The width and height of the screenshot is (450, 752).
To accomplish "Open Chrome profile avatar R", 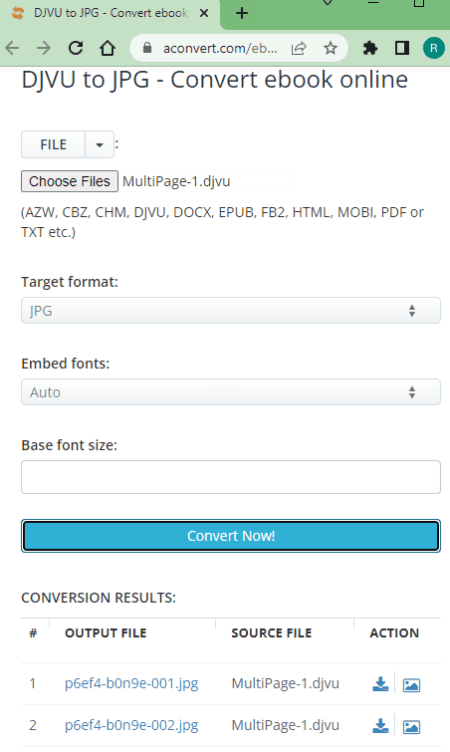I will 434,48.
